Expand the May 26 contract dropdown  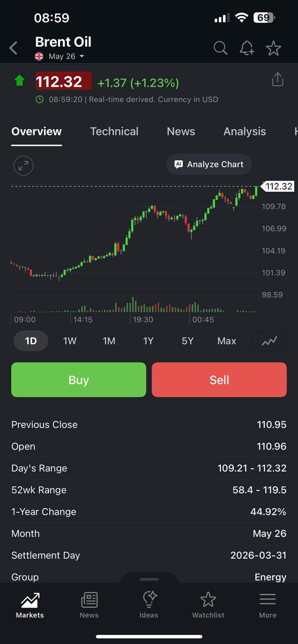tap(82, 56)
